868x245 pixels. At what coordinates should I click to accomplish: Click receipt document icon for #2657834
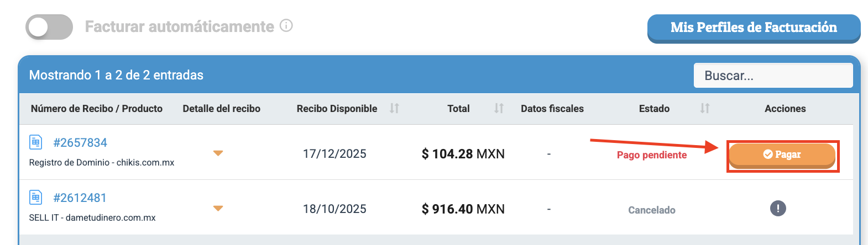coord(36,142)
